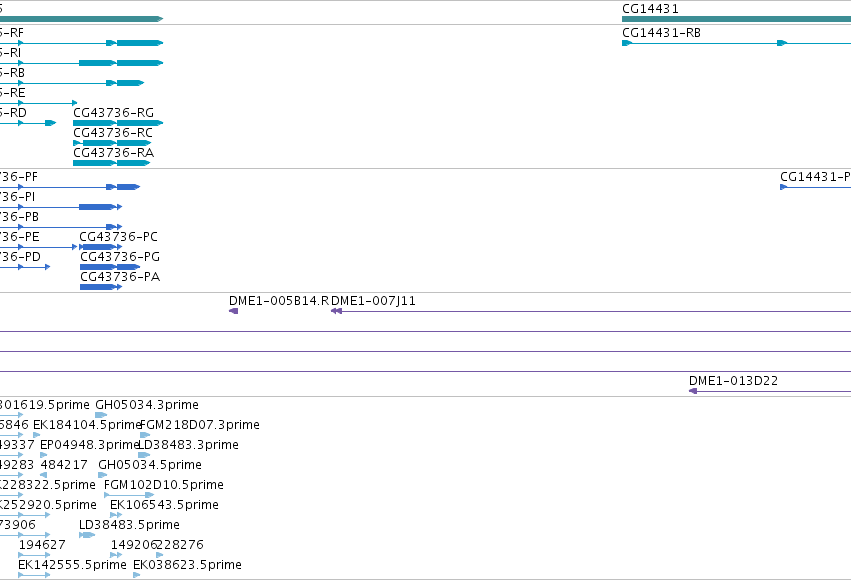Select the CG14431 gene bar glyph
Viewport: 851px width, 580px height.
[736, 19]
